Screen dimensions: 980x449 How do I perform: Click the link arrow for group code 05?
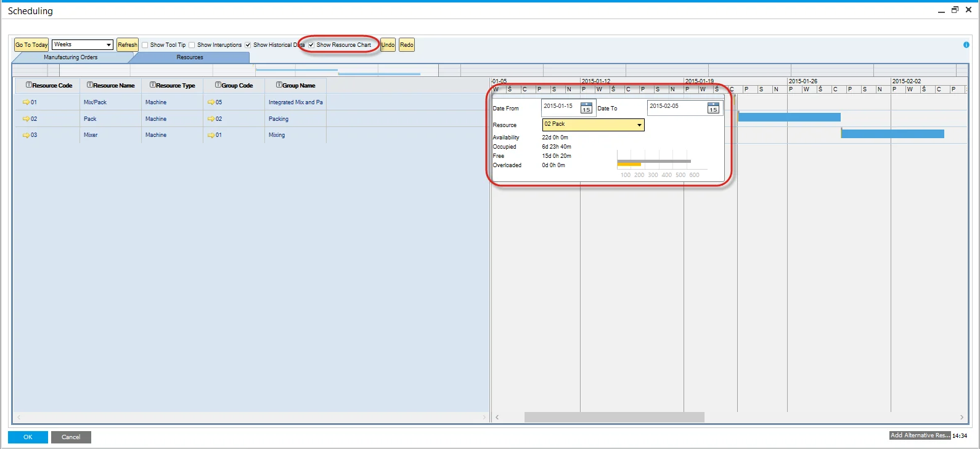click(x=211, y=102)
